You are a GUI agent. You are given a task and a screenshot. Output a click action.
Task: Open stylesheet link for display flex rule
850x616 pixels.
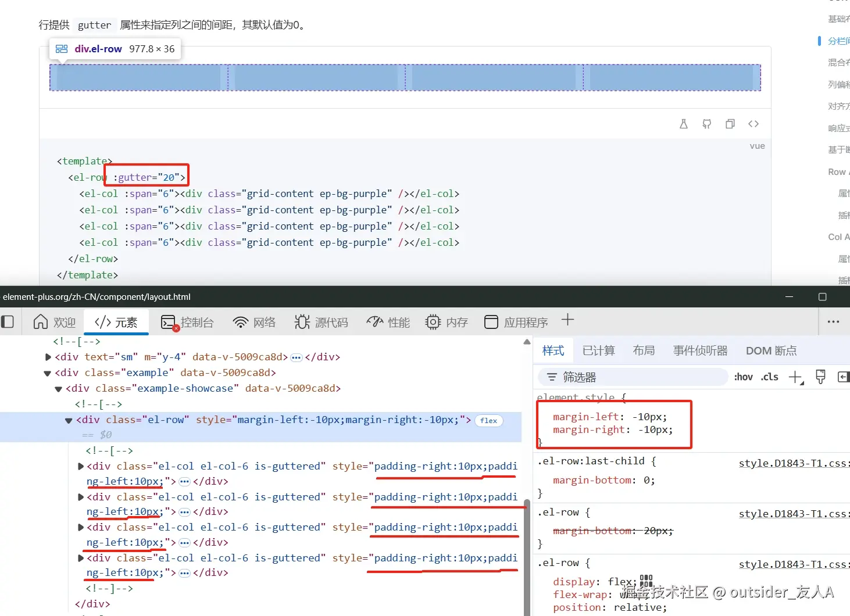click(x=794, y=564)
